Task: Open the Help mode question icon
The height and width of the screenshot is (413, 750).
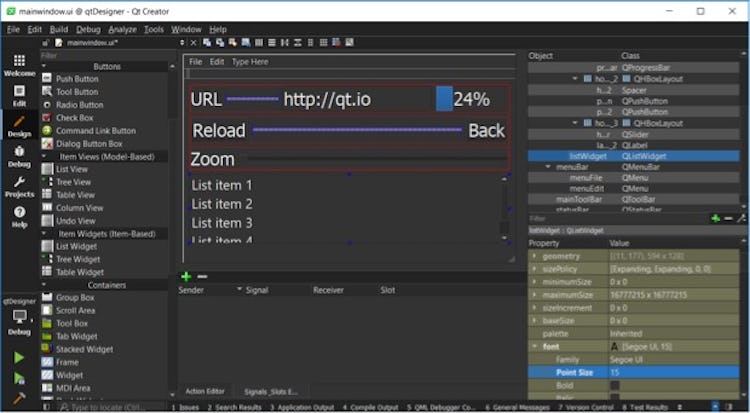Action: pos(19,217)
